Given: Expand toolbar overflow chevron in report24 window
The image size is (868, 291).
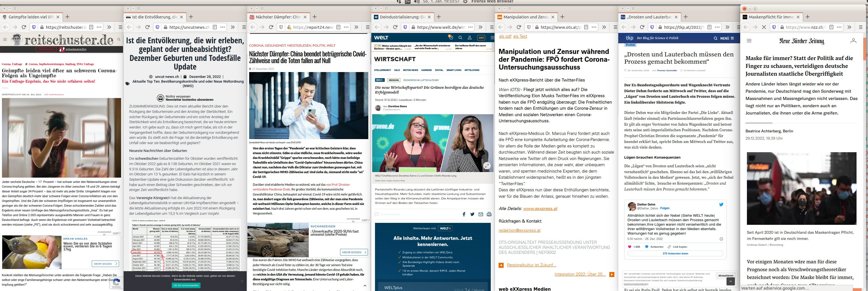Looking at the screenshot, I should 357,27.
